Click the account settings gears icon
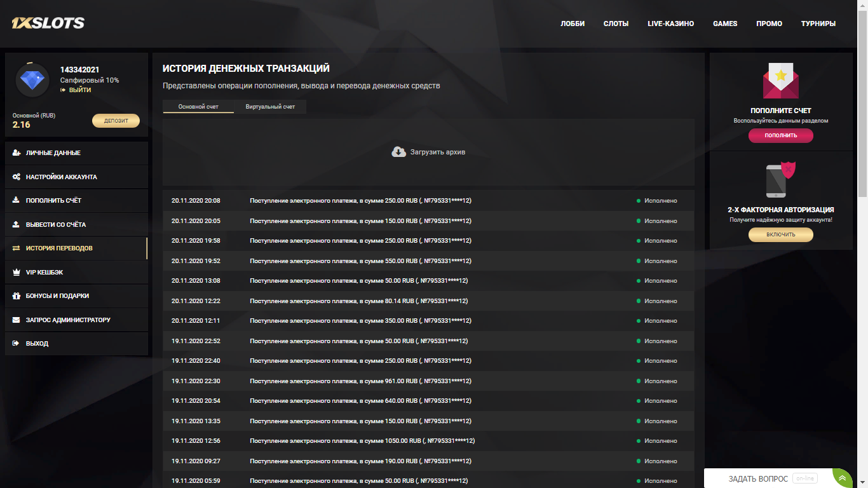Image resolution: width=868 pixels, height=488 pixels. 16,177
